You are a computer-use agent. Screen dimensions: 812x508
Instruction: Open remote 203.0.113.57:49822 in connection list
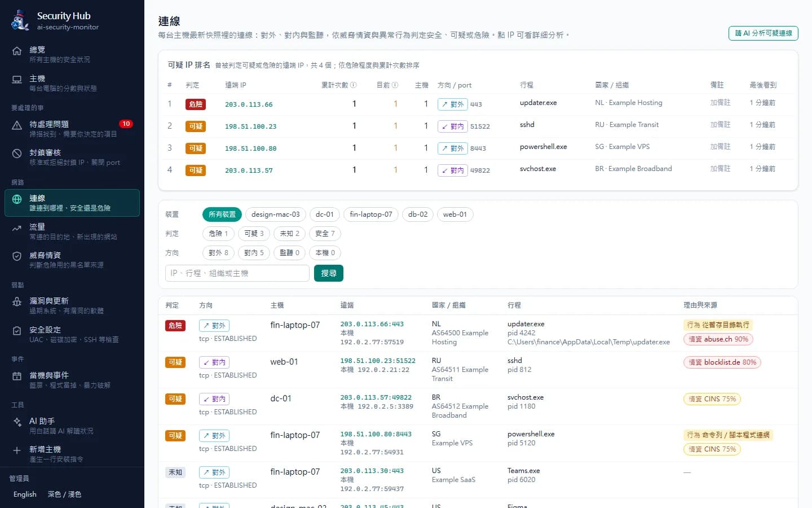click(376, 397)
